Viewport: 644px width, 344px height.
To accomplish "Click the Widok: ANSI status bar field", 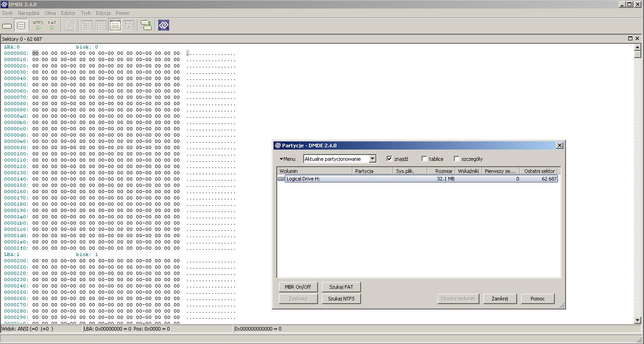I will coord(41,329).
